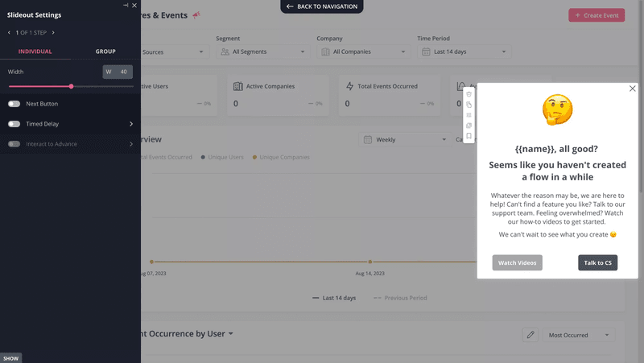Image resolution: width=644 pixels, height=363 pixels.
Task: Open the Sources dropdown
Action: tap(175, 52)
